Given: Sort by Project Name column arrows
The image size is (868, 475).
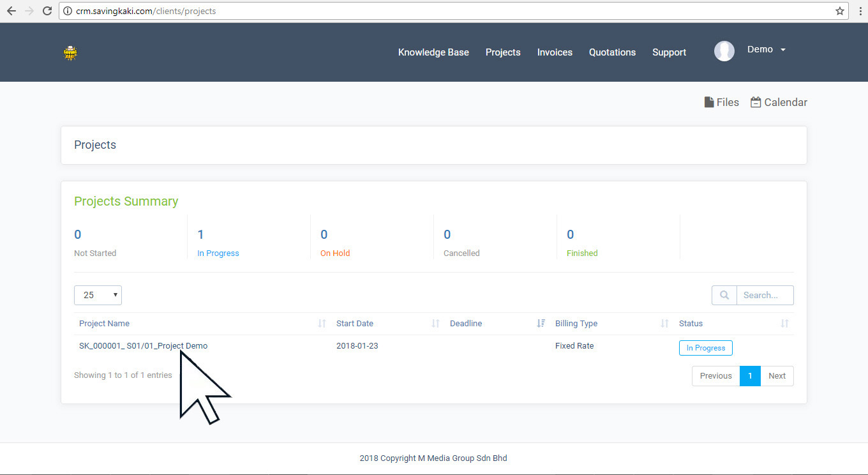Looking at the screenshot, I should pyautogui.click(x=322, y=324).
